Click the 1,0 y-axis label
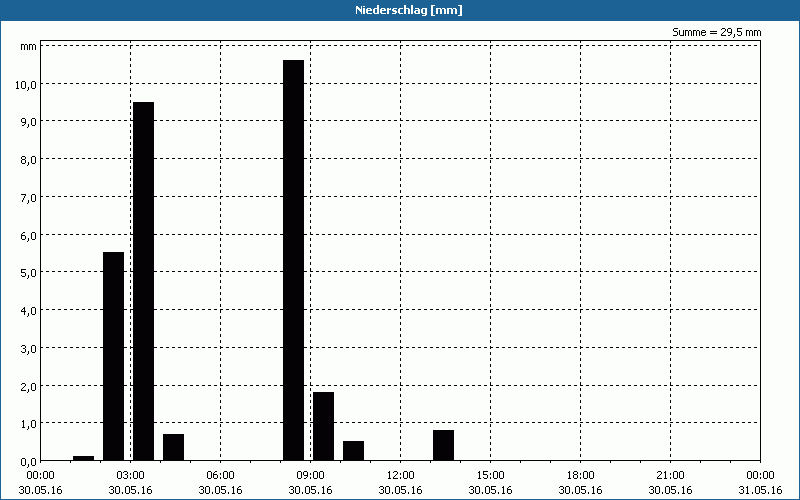The height and width of the screenshot is (500, 800). pos(28,423)
